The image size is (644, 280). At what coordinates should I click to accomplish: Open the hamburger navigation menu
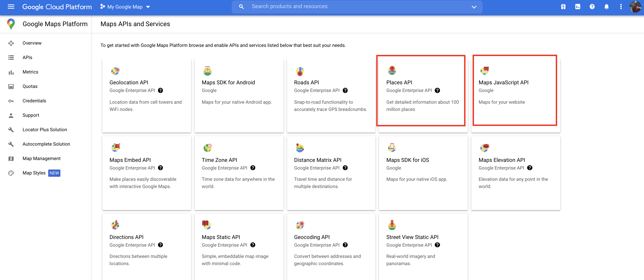coord(11,7)
